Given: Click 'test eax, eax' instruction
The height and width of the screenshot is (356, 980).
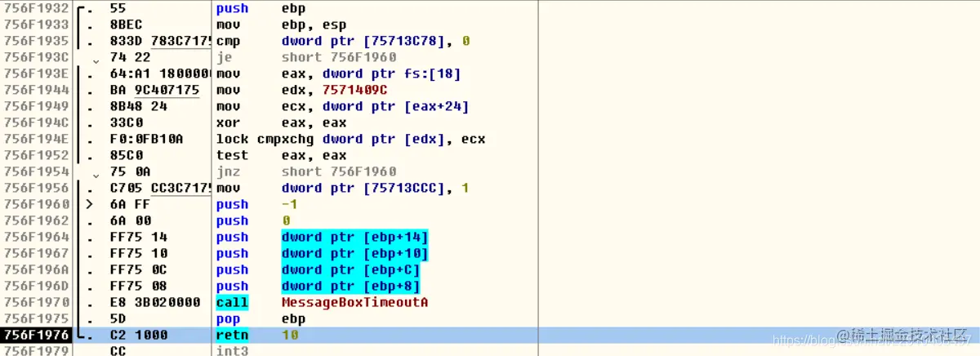Looking at the screenshot, I should coord(281,155).
